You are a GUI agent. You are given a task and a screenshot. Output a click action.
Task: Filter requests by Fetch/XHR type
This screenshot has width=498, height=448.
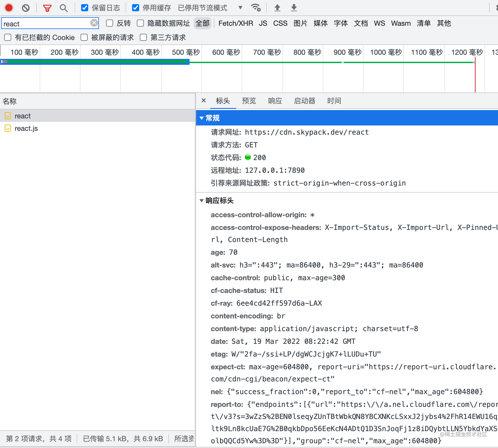[x=235, y=23]
